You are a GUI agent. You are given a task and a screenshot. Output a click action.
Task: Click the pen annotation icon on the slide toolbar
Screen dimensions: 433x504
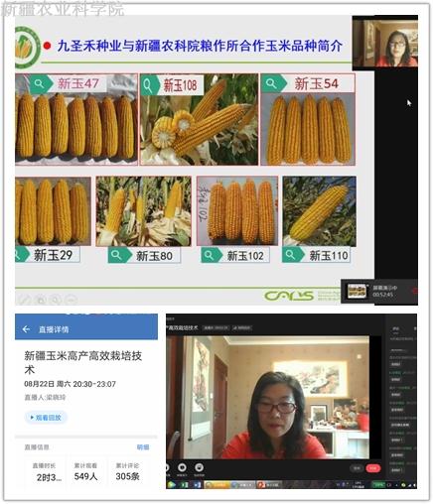(24, 300)
